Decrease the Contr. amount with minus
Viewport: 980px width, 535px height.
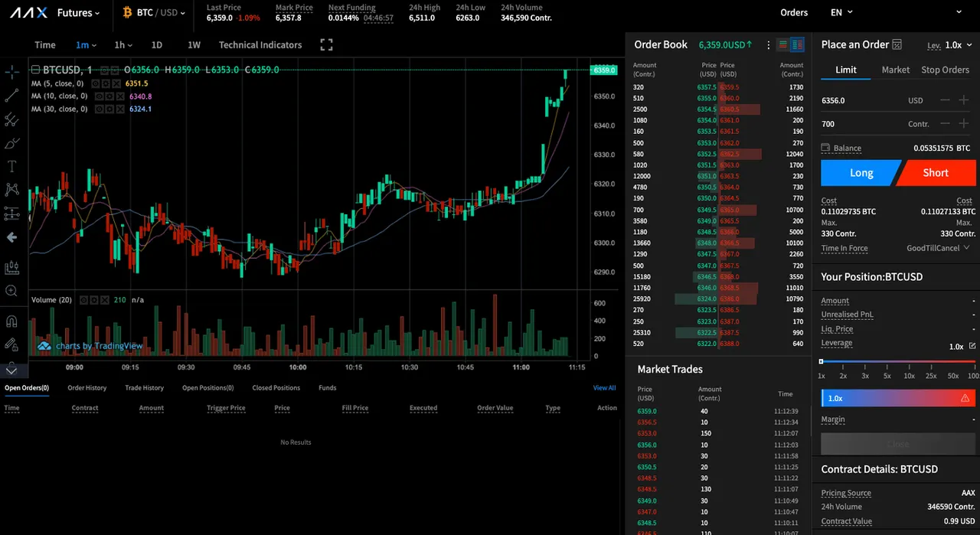[x=946, y=124]
